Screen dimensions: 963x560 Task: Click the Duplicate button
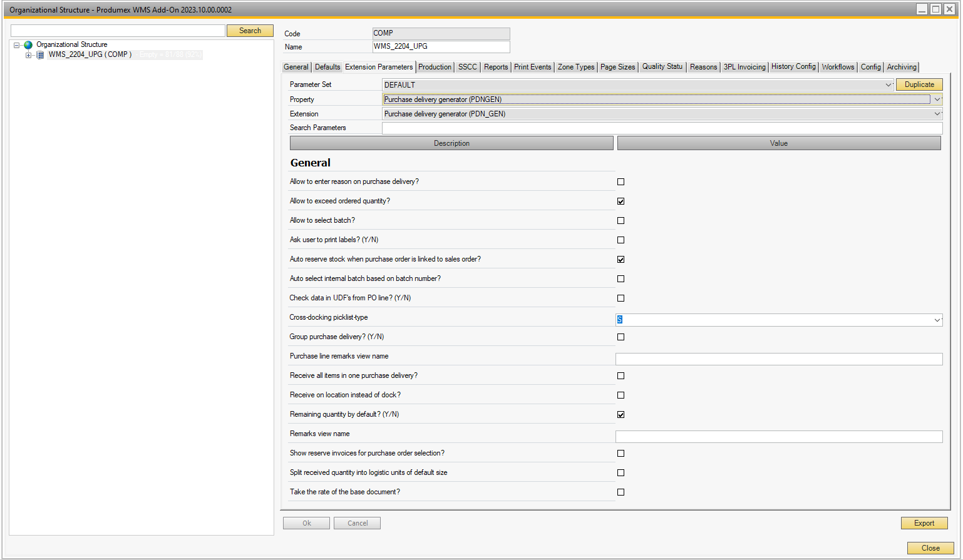tap(919, 84)
